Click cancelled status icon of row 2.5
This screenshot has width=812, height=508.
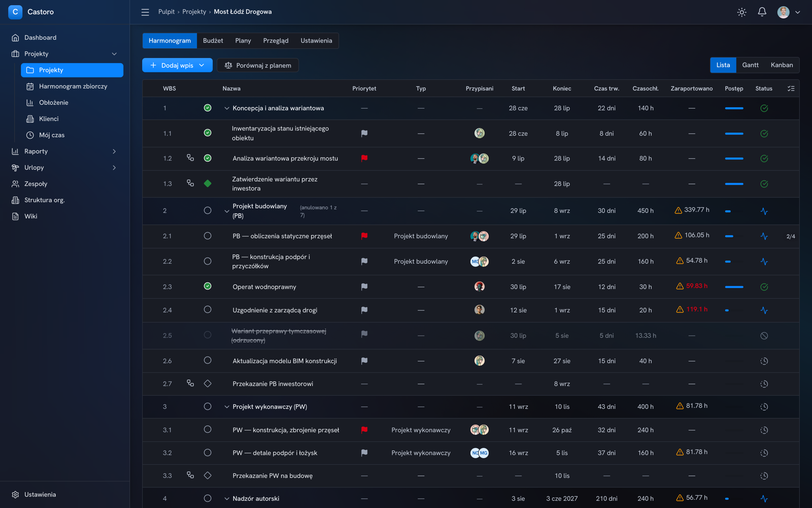764,336
